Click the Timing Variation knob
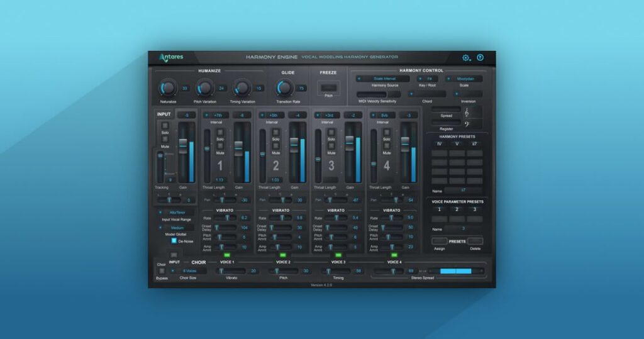 tap(242, 88)
